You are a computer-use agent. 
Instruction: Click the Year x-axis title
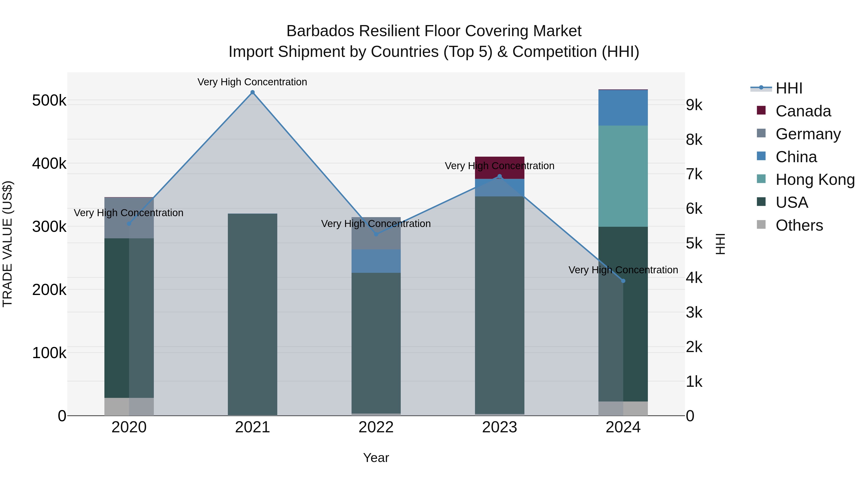pos(376,458)
